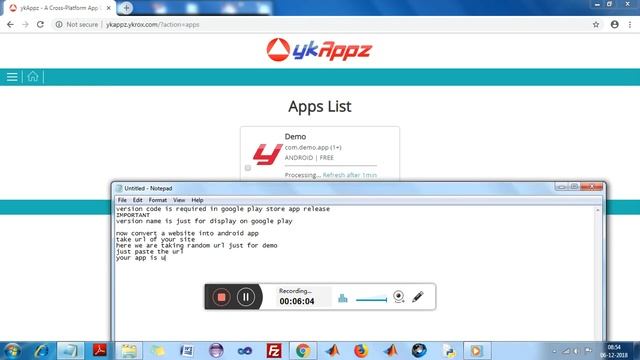Open the pencil annotation tool in recorder
This screenshot has width=640, height=360.
tap(418, 297)
